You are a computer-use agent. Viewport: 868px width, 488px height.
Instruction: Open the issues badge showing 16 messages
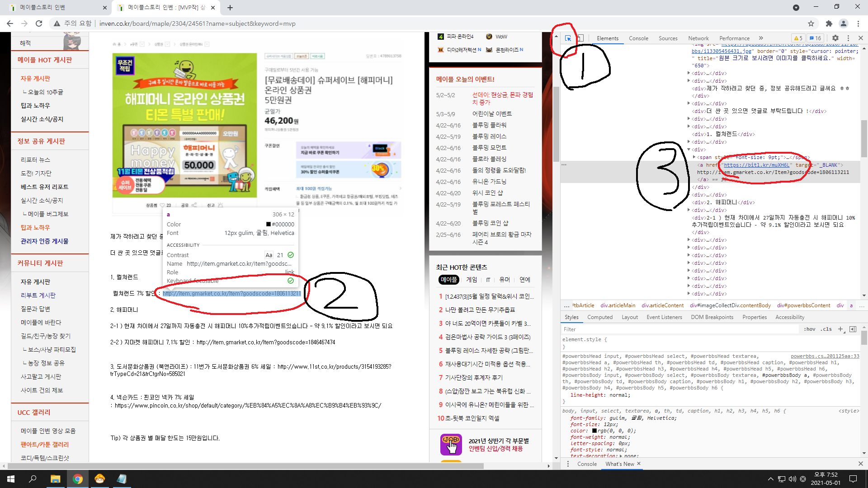814,38
